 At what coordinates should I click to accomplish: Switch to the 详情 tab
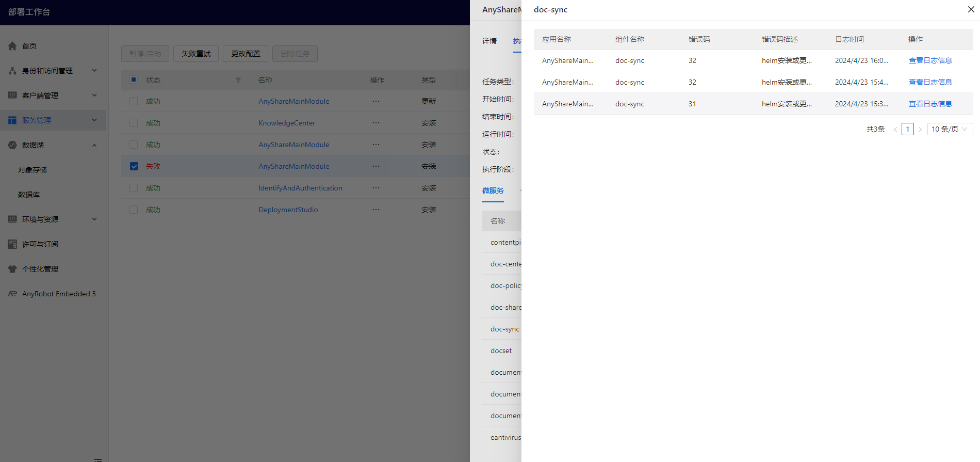click(x=489, y=41)
